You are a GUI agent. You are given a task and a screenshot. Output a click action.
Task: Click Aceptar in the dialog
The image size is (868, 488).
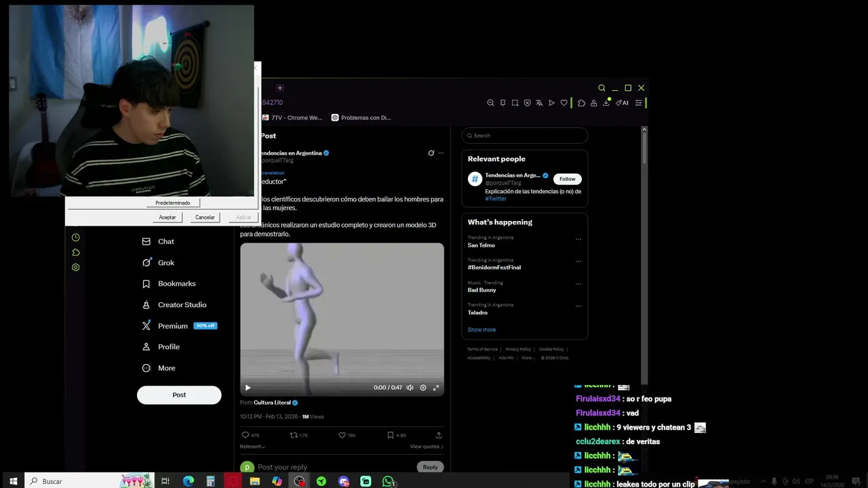click(x=167, y=217)
